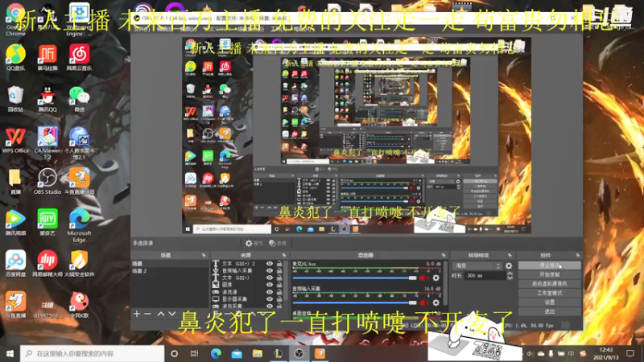
Task: Open File Explorer from the taskbar
Action: 258,353
